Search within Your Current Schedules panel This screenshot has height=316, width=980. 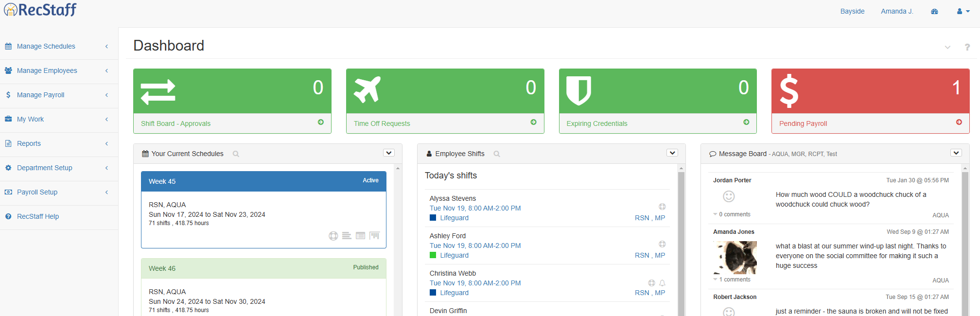(x=236, y=154)
